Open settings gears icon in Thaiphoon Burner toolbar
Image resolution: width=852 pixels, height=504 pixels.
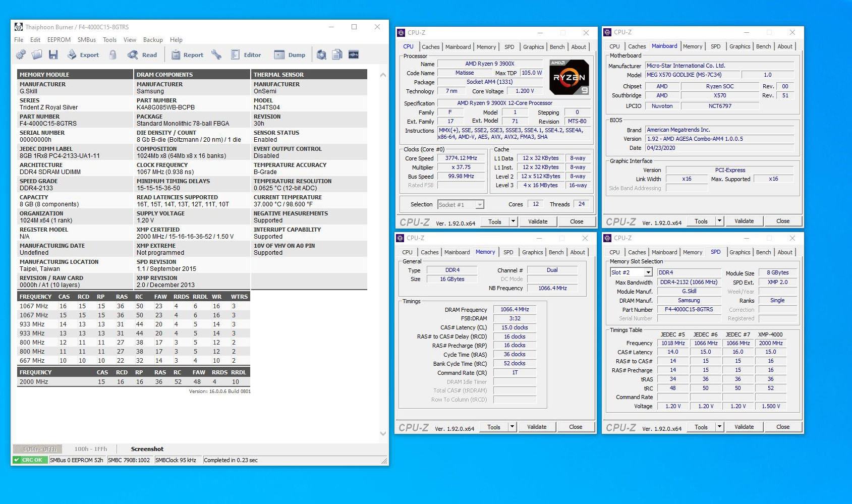coord(21,54)
